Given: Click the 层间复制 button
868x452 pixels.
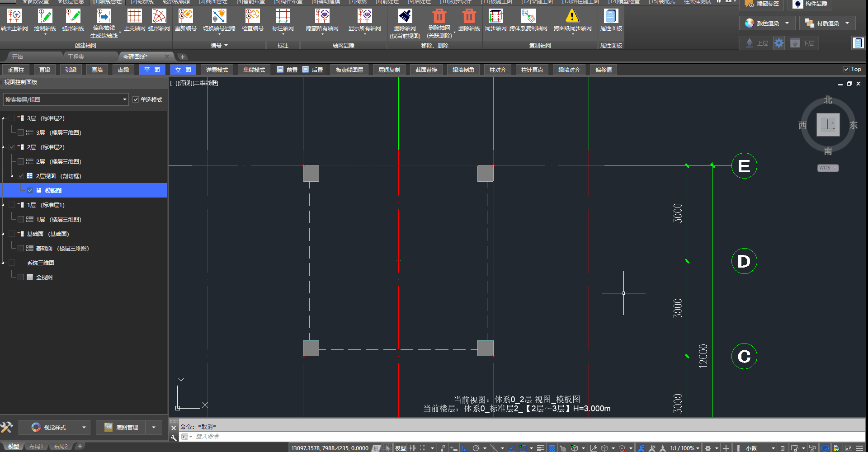Looking at the screenshot, I should pos(389,70).
